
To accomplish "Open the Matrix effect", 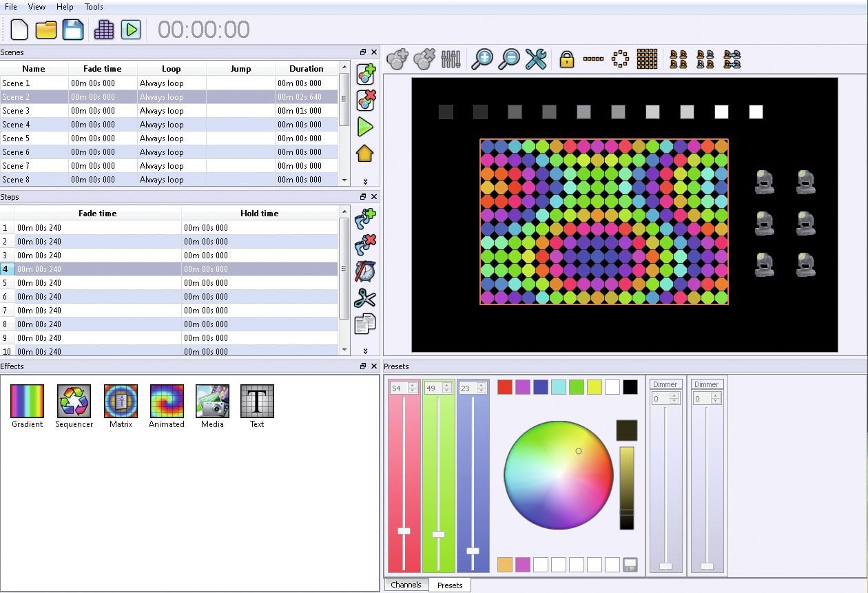I will (x=121, y=402).
